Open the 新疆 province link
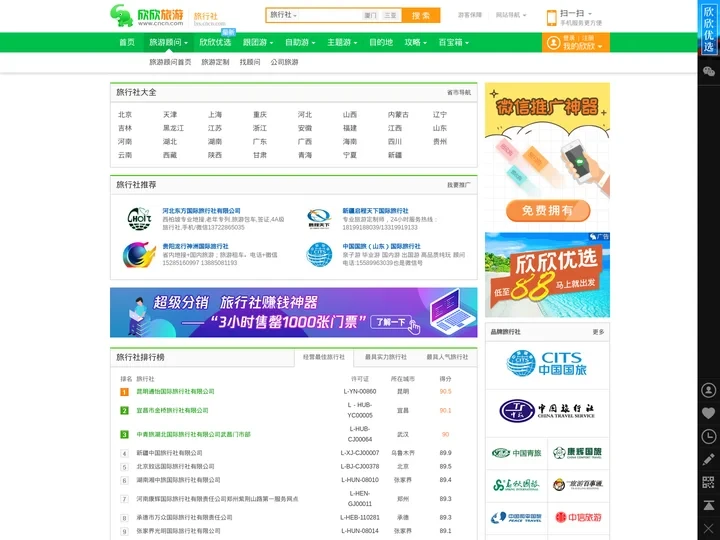Viewport: 720px width, 540px height. [395, 155]
